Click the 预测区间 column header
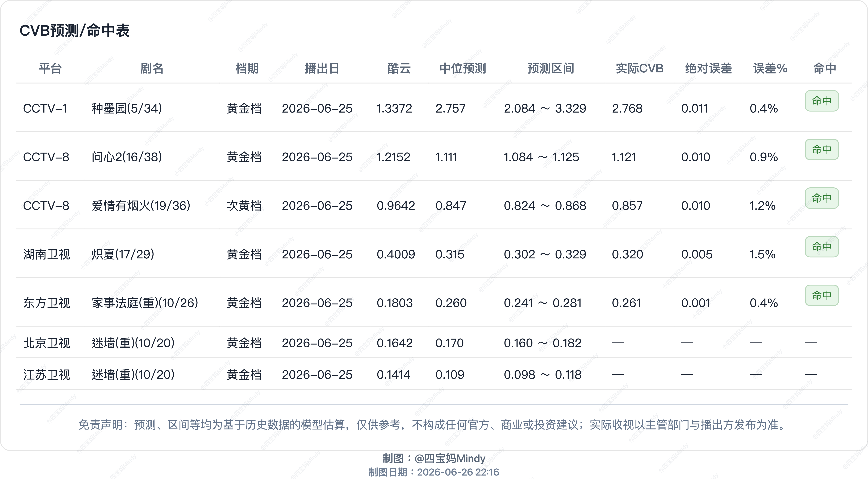Viewport: 868px width, 479px height. coord(551,68)
